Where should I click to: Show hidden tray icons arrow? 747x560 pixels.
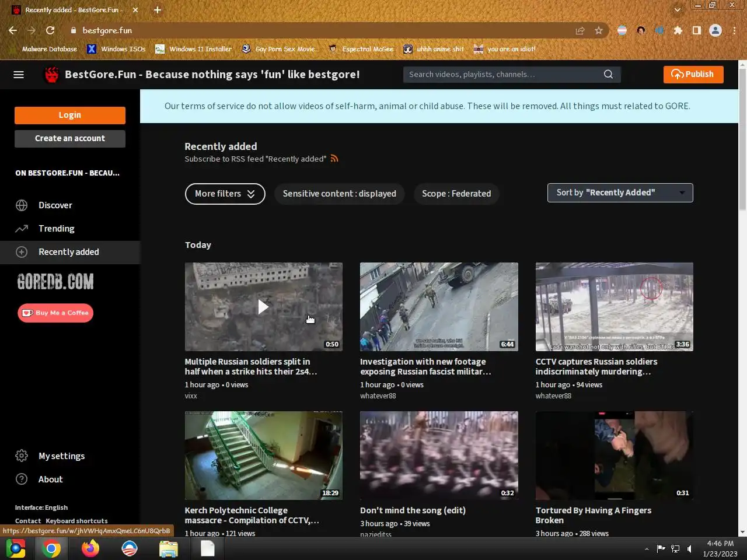click(647, 549)
